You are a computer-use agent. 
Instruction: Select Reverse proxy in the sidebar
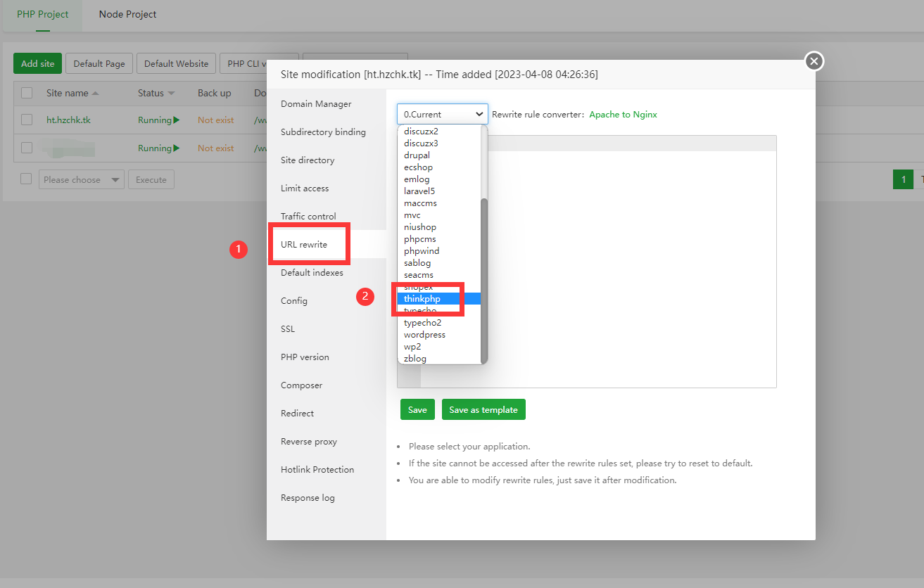click(x=308, y=442)
